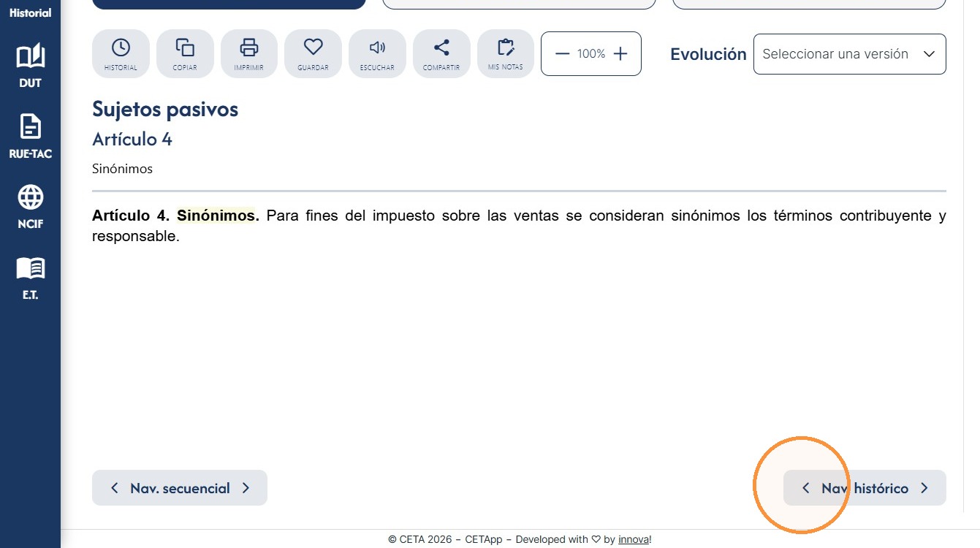Viewport: 980px width, 548px height.
Task: Listen to article with Escuchar speaker icon
Action: pos(377,53)
